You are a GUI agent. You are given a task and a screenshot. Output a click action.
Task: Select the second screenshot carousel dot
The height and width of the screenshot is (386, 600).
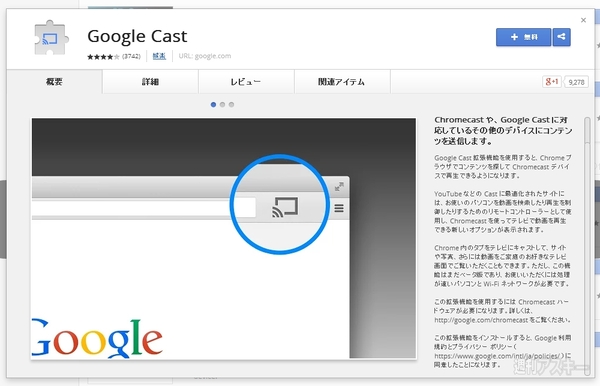[222, 104]
